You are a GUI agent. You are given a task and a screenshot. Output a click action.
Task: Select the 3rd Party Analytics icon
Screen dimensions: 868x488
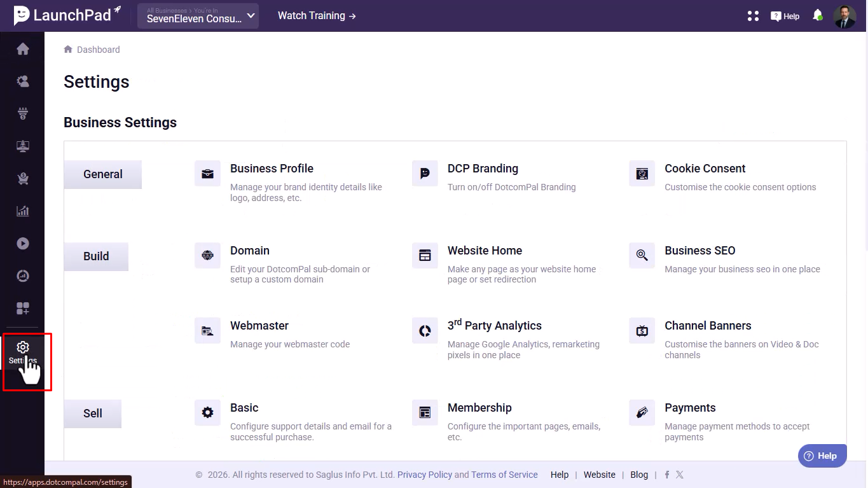(425, 331)
